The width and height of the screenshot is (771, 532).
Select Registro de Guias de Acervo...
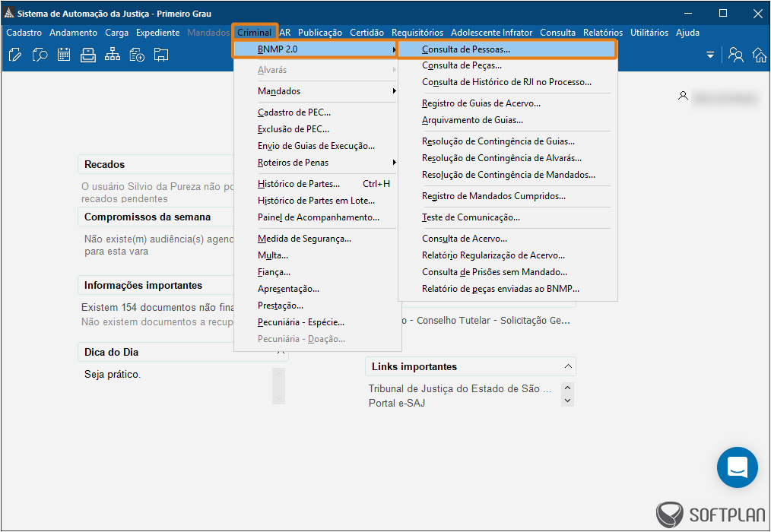507,103
